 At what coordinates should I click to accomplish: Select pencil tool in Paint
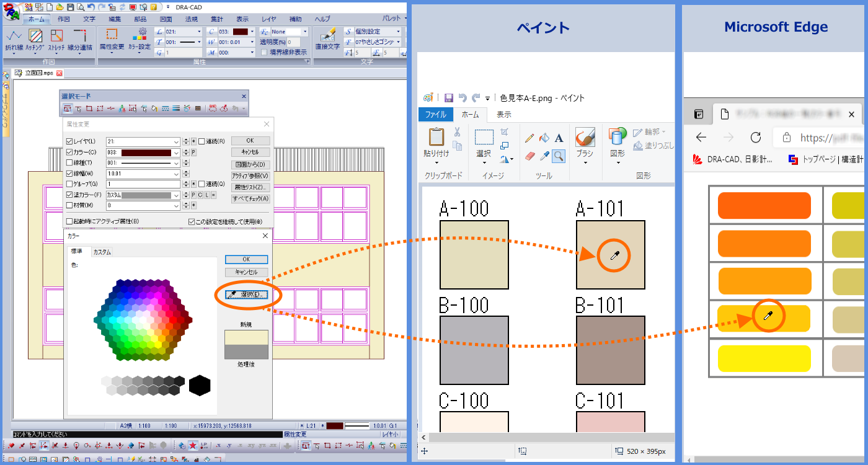click(x=529, y=138)
